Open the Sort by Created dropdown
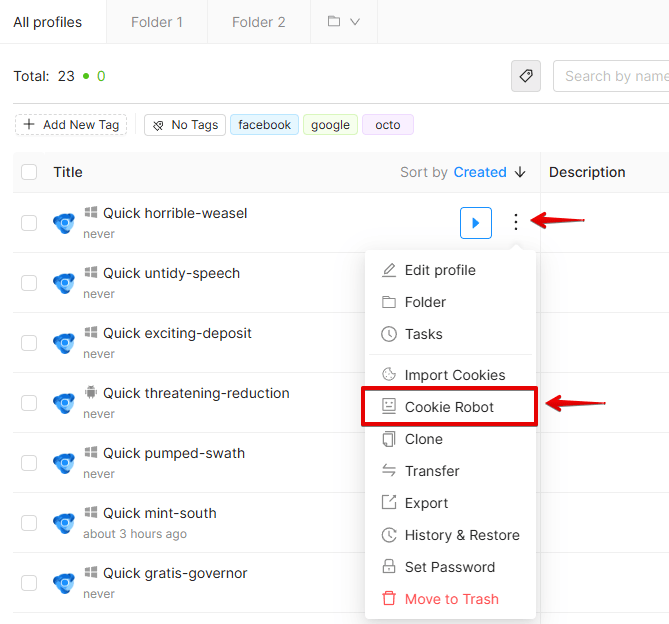Screen dimensions: 669x624 (480, 172)
